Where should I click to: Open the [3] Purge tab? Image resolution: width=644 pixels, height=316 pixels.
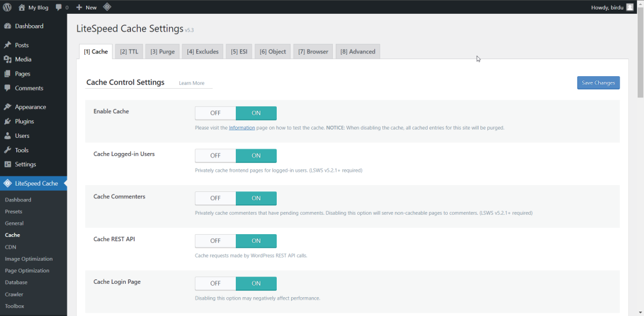click(x=162, y=52)
